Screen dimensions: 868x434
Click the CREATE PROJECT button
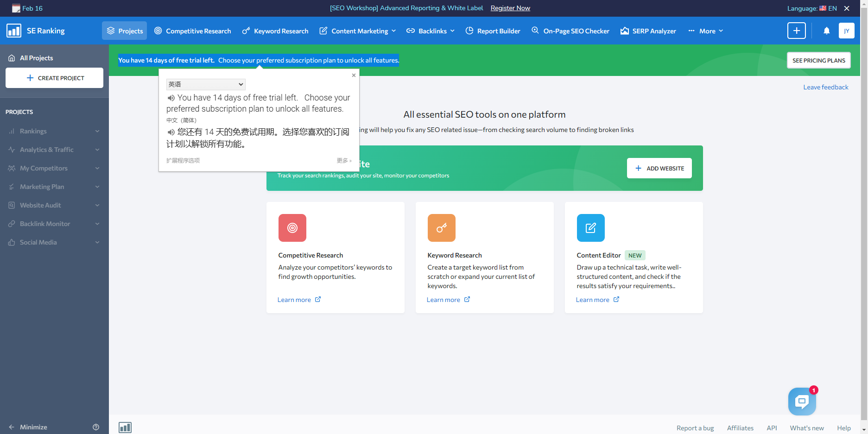(x=54, y=78)
